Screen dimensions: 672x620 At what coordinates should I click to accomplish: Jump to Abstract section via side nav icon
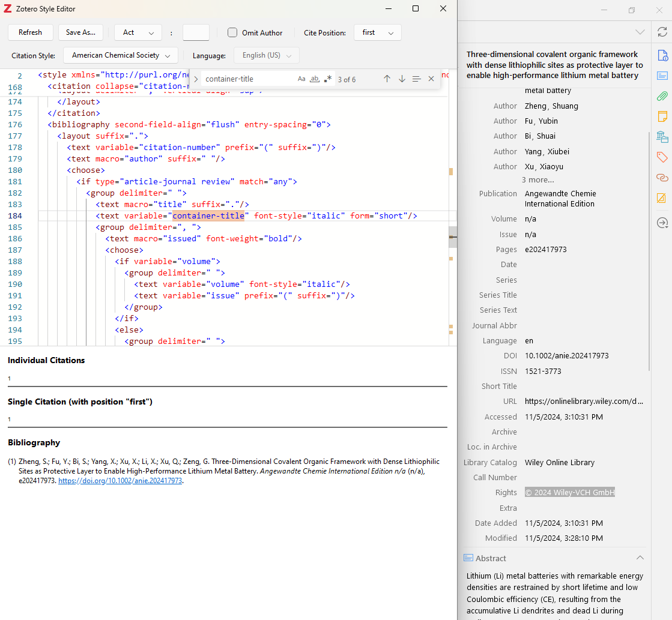click(x=662, y=76)
